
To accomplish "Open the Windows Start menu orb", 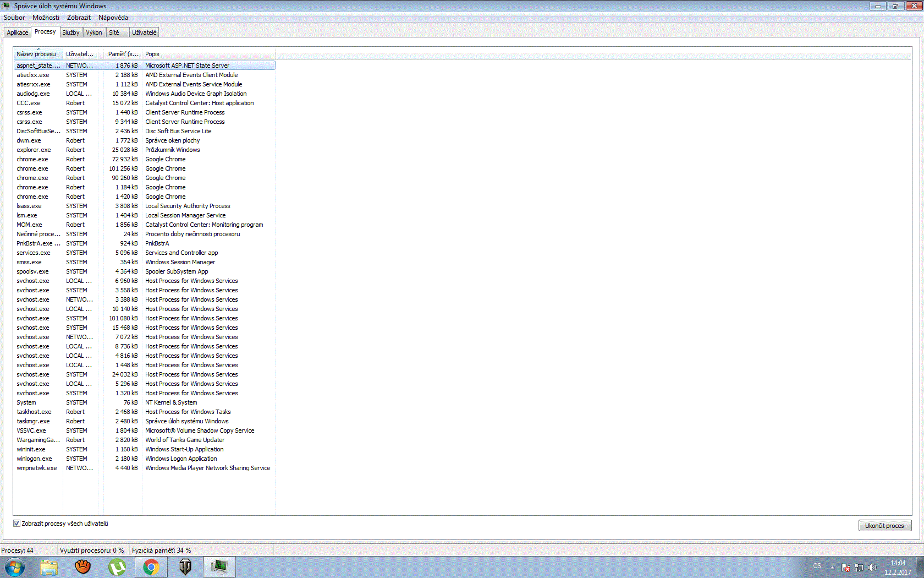I will tap(14, 566).
